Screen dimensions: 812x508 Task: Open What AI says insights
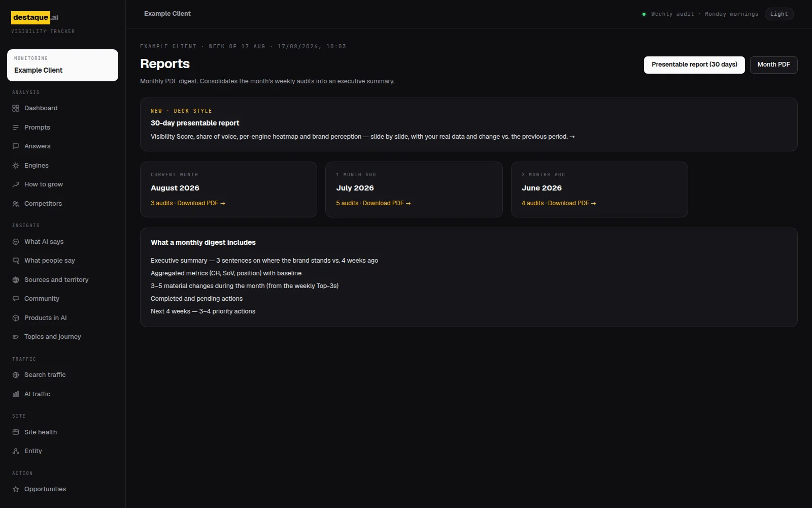(x=62, y=242)
